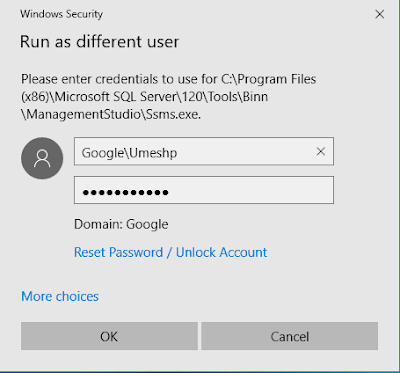Viewport: 400px width, 373px height.
Task: Click the 'Please enter credentials' message text
Action: tap(169, 97)
